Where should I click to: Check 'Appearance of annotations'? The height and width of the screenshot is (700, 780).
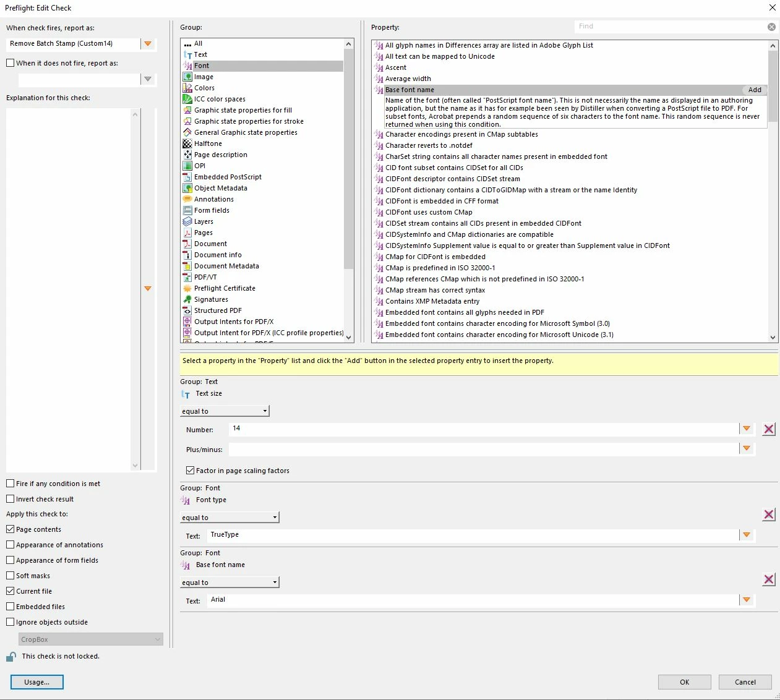pyautogui.click(x=11, y=545)
